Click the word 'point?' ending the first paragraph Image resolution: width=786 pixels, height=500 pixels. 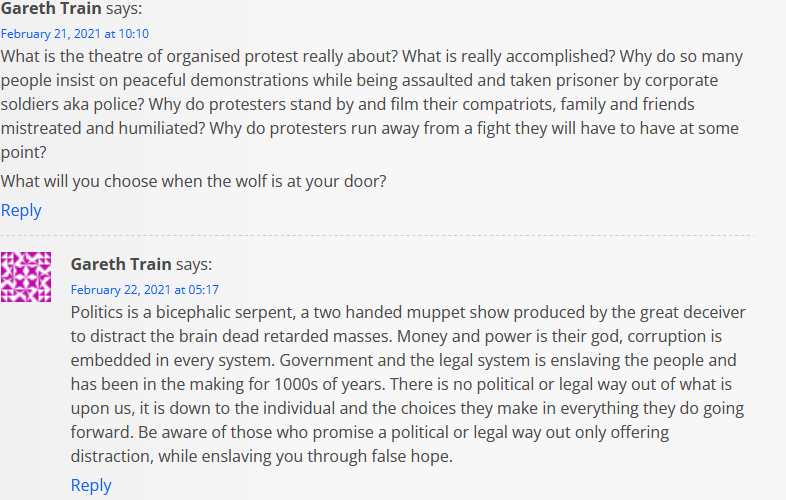(24, 152)
